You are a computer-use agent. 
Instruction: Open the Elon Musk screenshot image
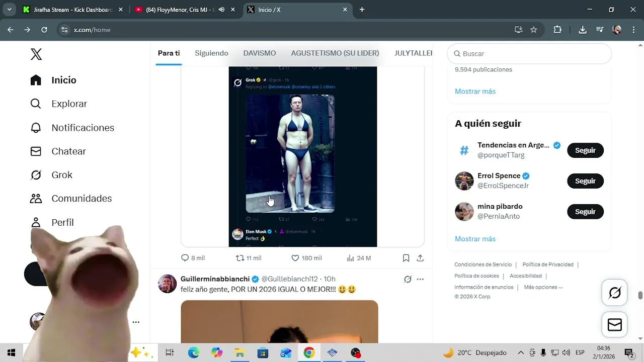point(303,156)
